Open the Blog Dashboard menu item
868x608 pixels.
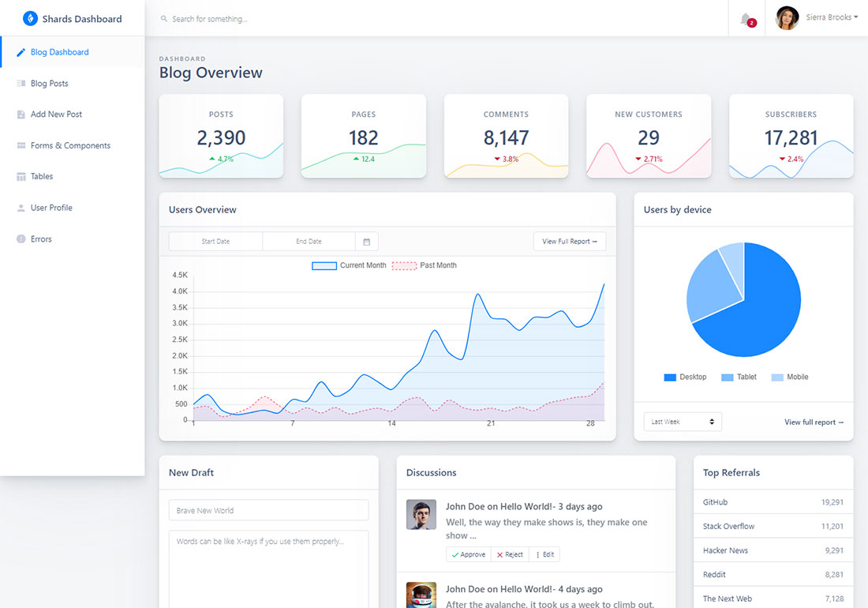(73, 52)
